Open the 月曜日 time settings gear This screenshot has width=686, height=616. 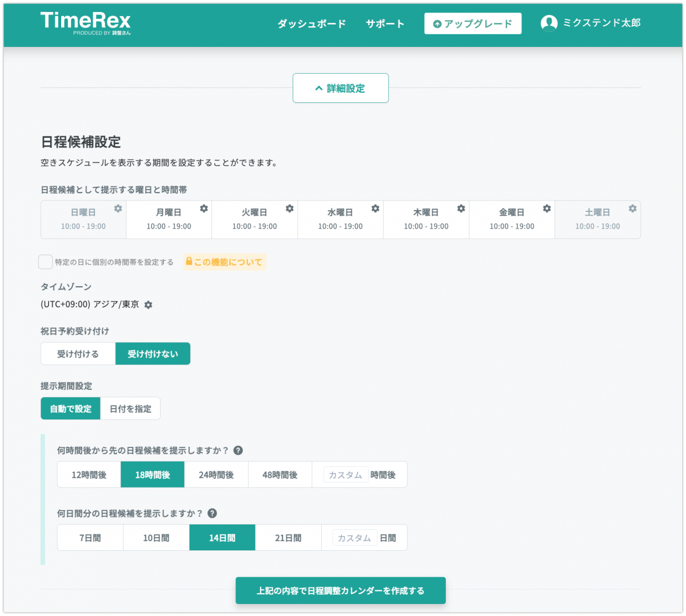coord(204,209)
